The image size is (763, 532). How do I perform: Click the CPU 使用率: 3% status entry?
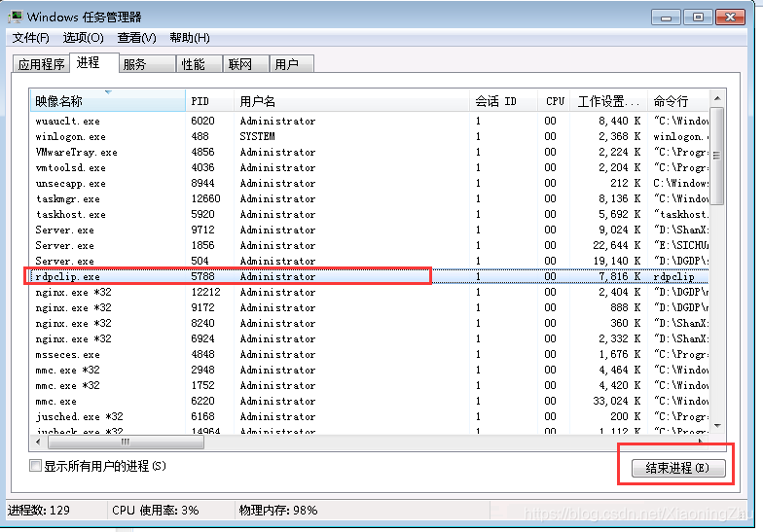click(x=156, y=510)
